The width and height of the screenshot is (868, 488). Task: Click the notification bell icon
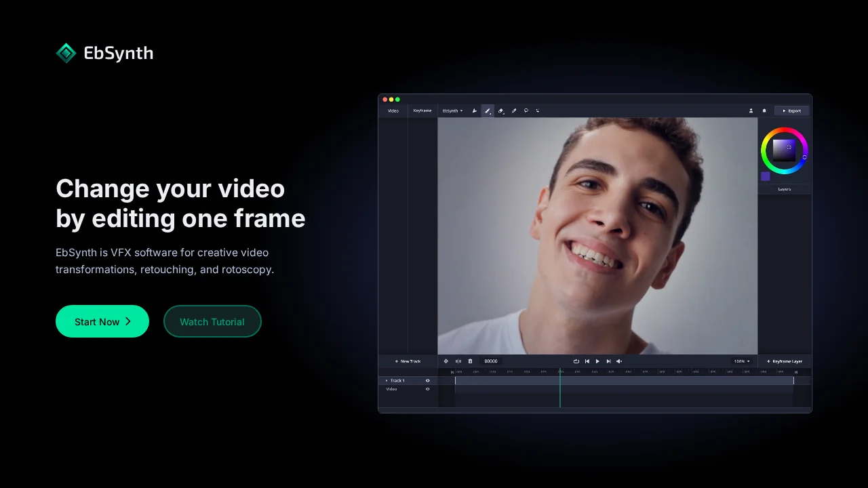(x=764, y=110)
